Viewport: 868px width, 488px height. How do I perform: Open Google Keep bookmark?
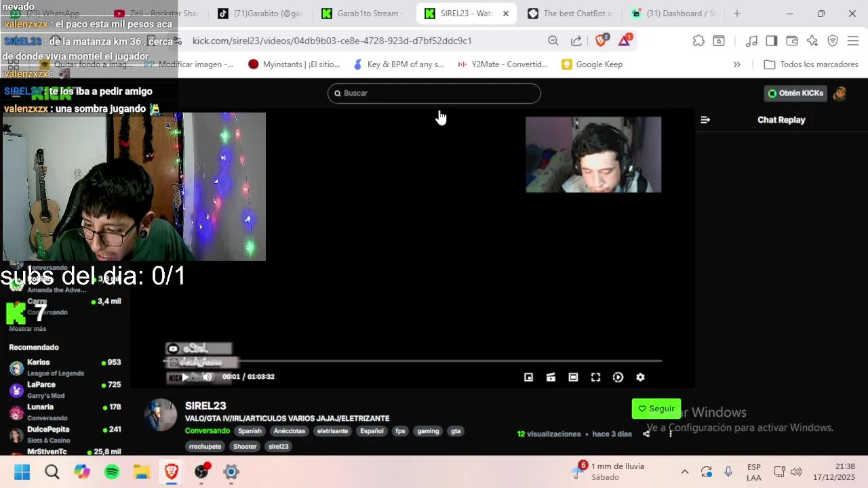(x=592, y=64)
